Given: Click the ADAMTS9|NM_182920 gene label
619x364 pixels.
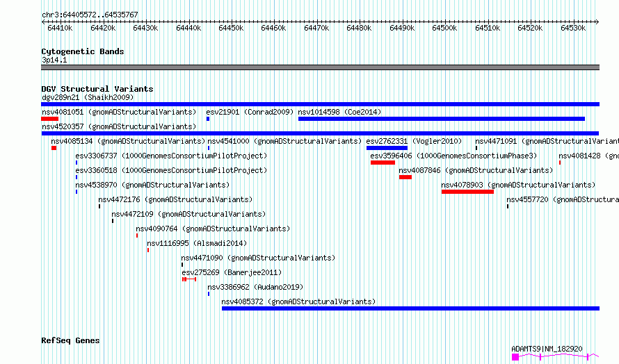Looking at the screenshot, I should (x=547, y=349).
